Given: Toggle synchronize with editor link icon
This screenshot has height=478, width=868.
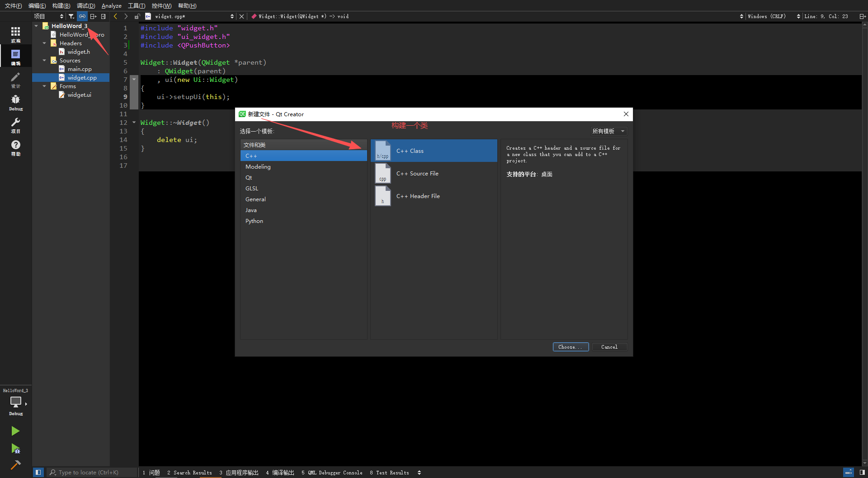Looking at the screenshot, I should pyautogui.click(x=82, y=16).
